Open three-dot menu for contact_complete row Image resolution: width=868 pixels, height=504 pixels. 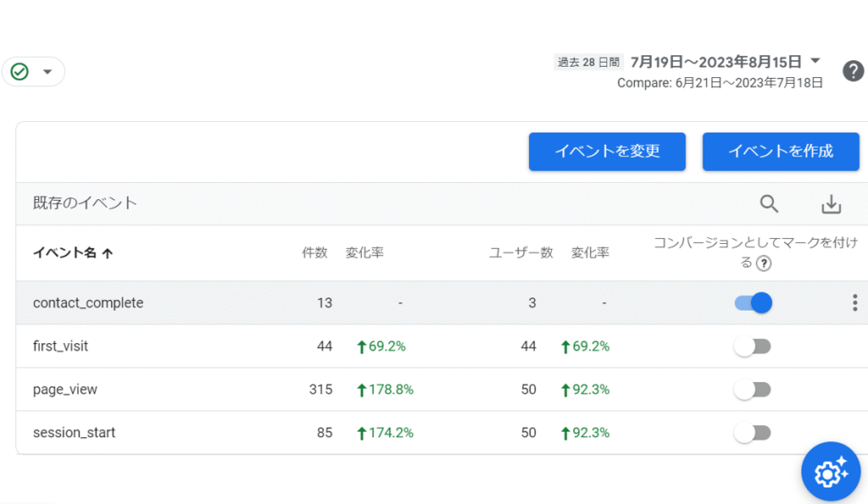pos(854,302)
